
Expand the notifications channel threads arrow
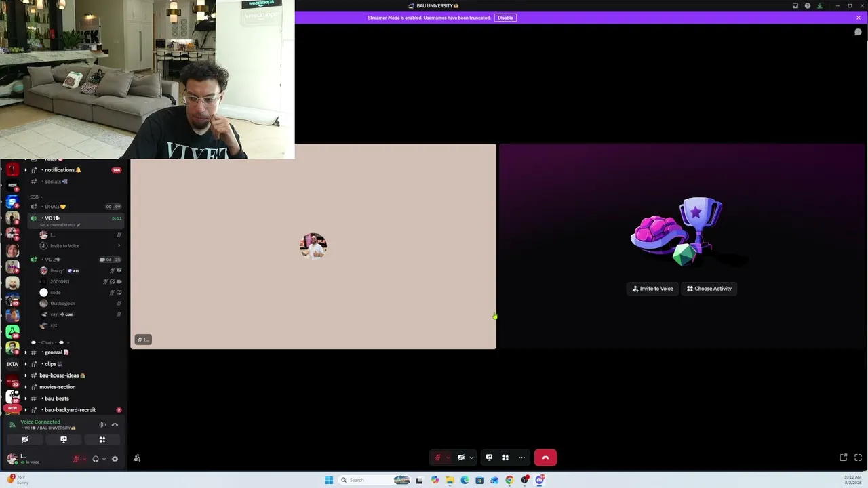26,170
